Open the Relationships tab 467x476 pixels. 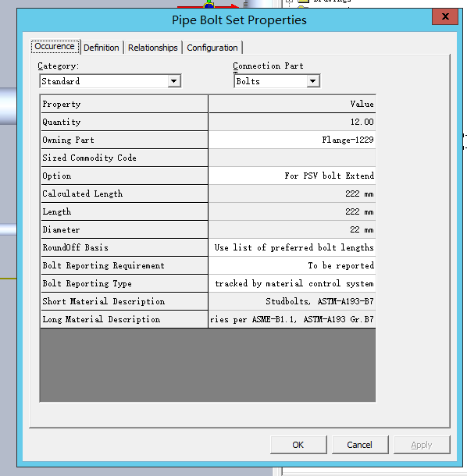point(152,48)
